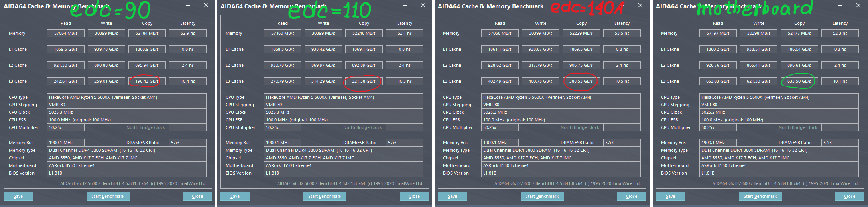Click the Close button in edc=110 window
This screenshot has width=868, height=207.
pos(414,196)
